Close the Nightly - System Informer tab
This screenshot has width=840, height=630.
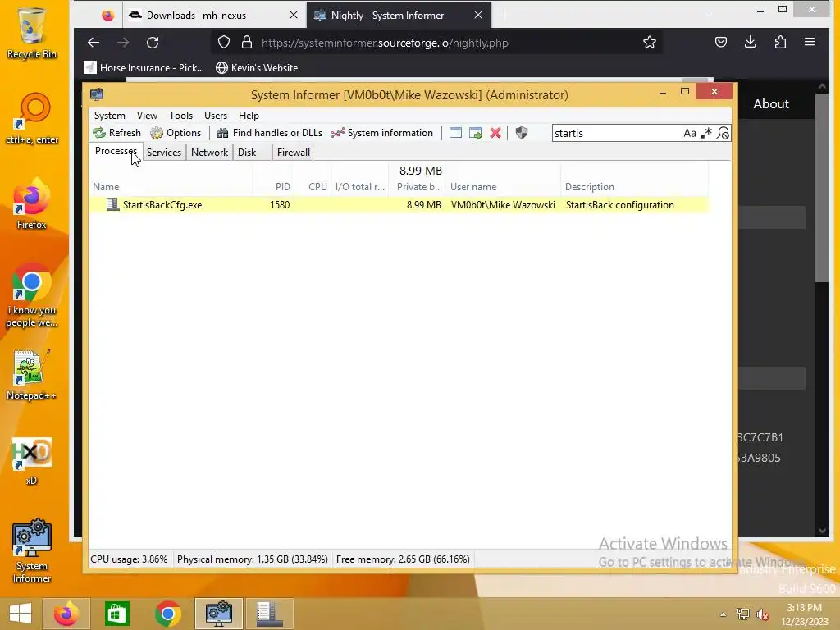click(478, 15)
